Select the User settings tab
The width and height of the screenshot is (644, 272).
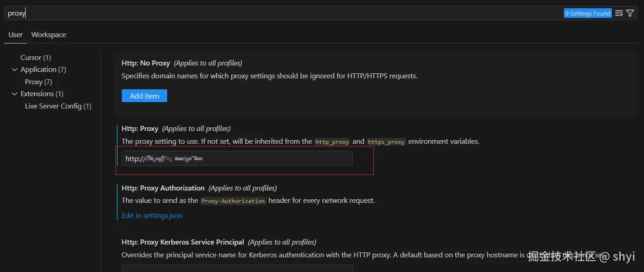click(16, 35)
